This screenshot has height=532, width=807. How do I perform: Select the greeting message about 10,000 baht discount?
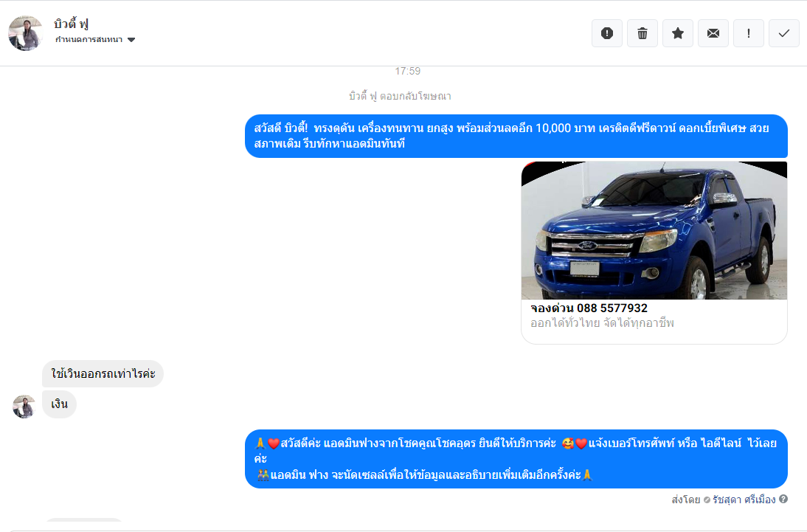(516, 136)
